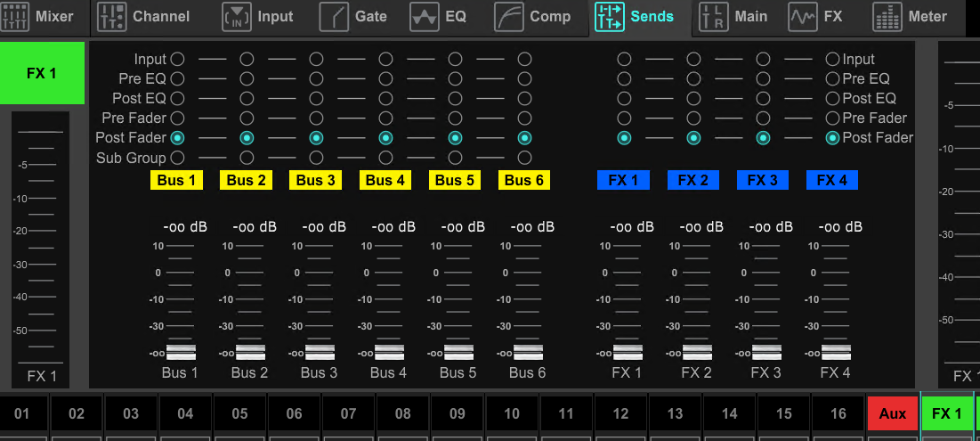
Task: Select Post Fader for FX 3 send
Action: 763,137
